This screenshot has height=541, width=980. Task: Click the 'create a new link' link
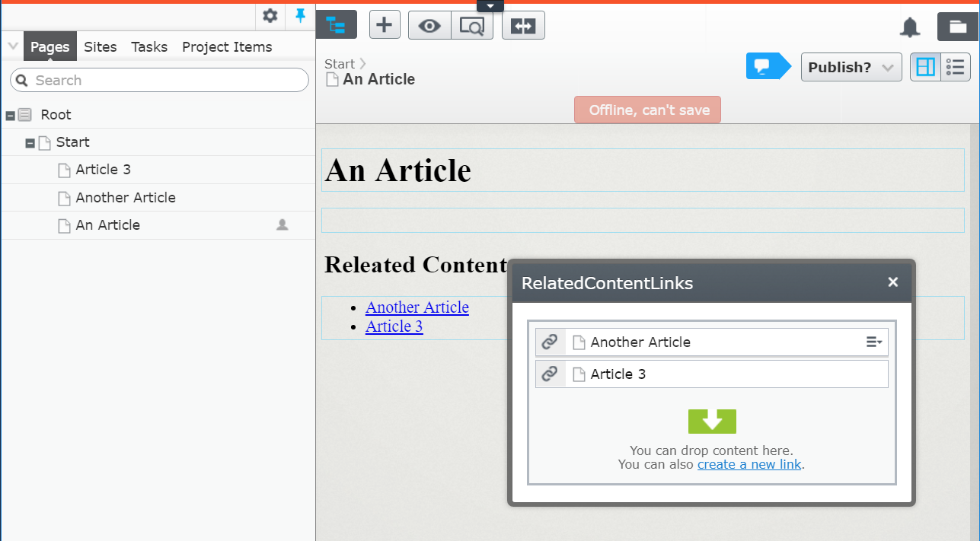[749, 464]
